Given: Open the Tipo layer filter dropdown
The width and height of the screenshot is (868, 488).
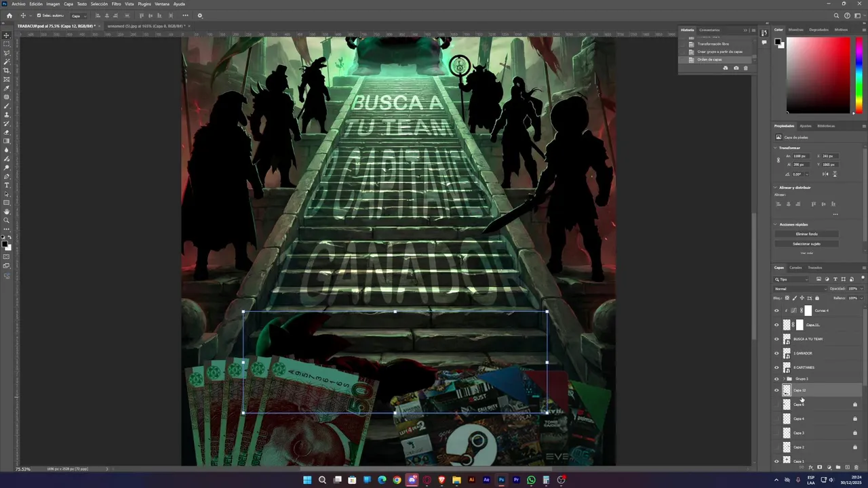Looking at the screenshot, I should [792, 279].
